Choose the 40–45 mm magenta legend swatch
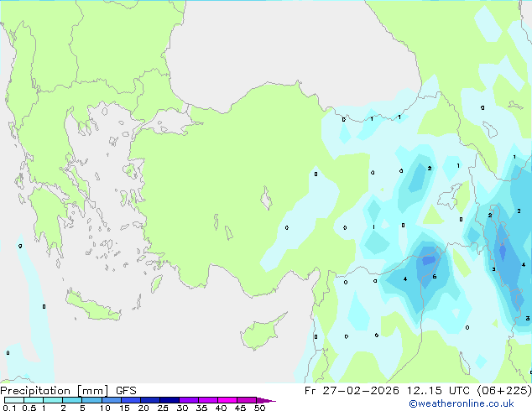 point(227,400)
